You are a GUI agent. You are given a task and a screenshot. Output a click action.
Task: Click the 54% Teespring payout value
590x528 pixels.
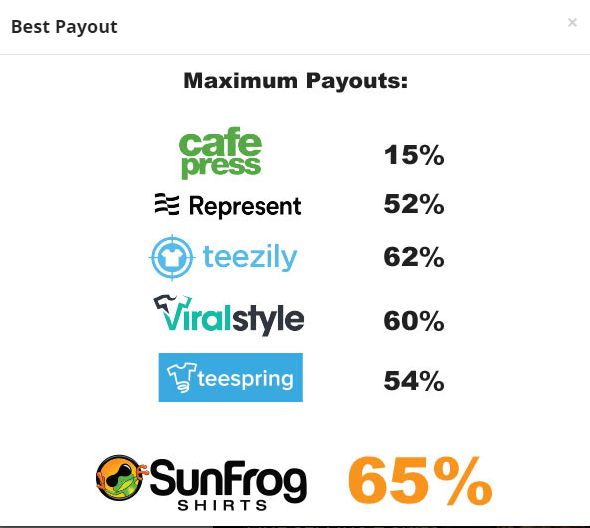pos(414,380)
